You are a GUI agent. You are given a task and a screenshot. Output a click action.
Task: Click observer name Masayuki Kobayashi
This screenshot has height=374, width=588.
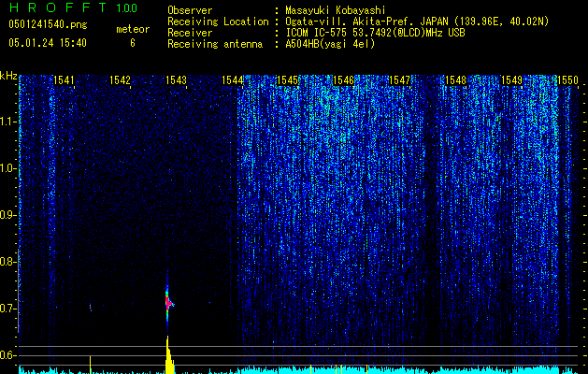coord(336,10)
